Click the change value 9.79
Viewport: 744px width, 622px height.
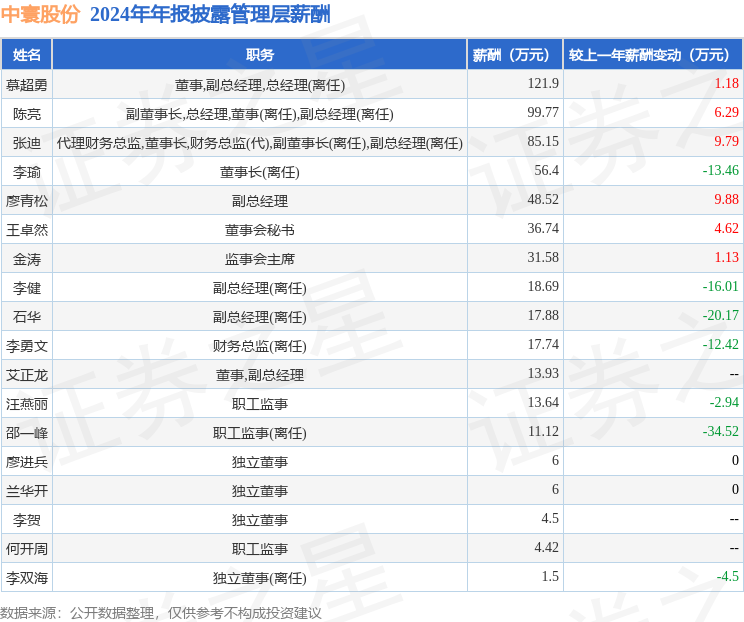point(726,141)
